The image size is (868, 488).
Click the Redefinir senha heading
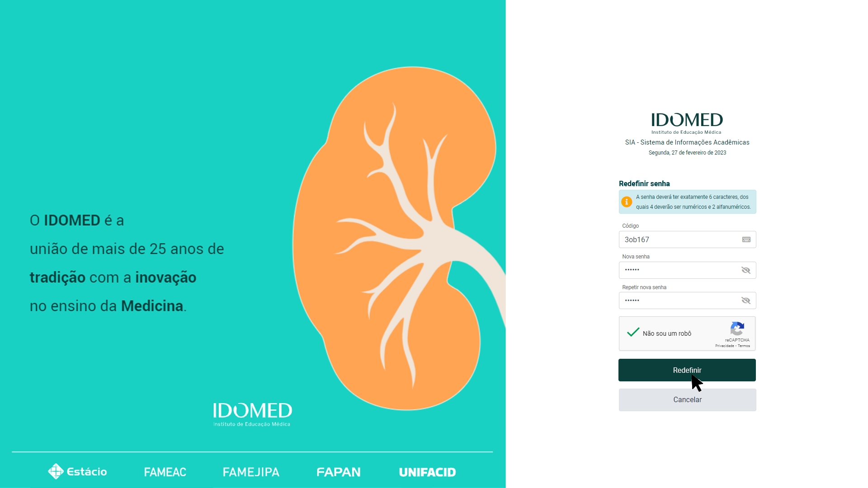coord(644,183)
